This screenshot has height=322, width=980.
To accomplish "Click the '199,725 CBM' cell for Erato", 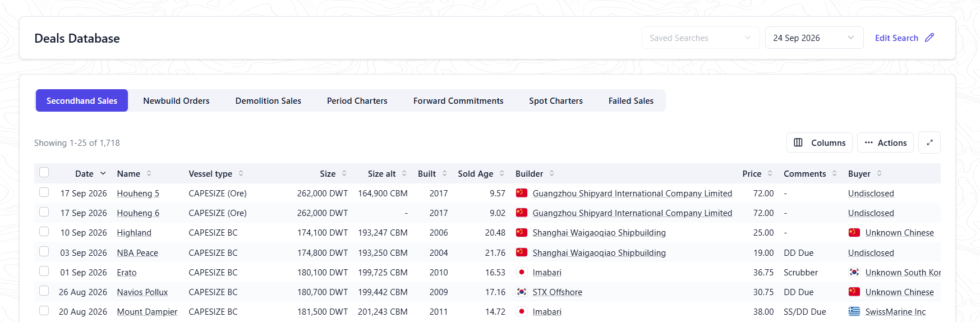I will [383, 272].
